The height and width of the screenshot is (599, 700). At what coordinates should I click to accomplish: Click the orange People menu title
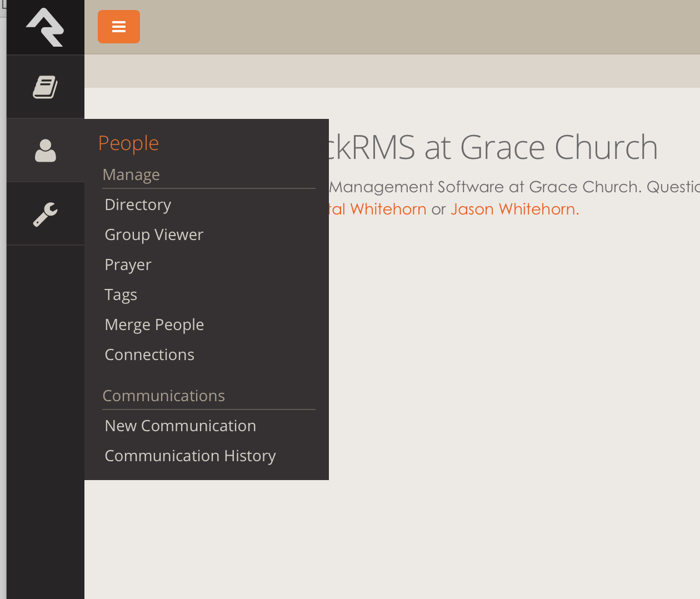[128, 143]
